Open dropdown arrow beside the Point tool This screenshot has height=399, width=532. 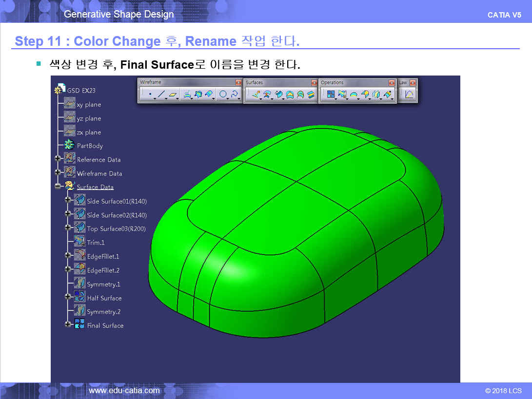(x=155, y=98)
